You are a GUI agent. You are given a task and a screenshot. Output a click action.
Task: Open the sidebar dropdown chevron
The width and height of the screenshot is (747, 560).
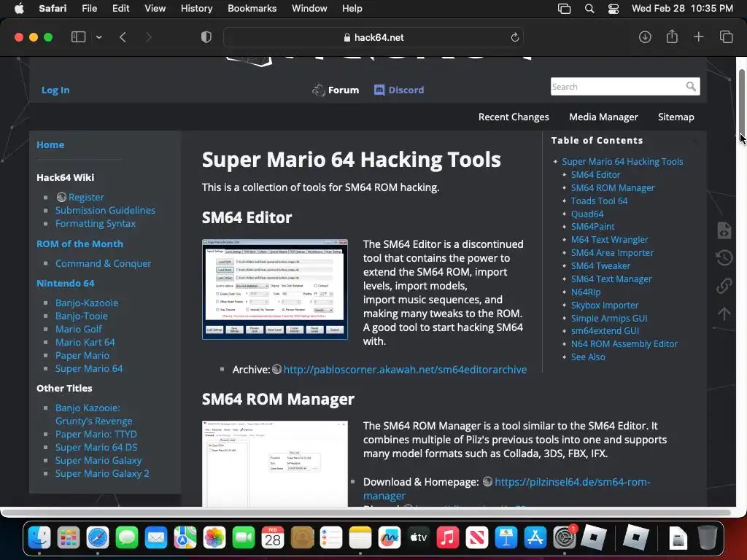(98, 37)
